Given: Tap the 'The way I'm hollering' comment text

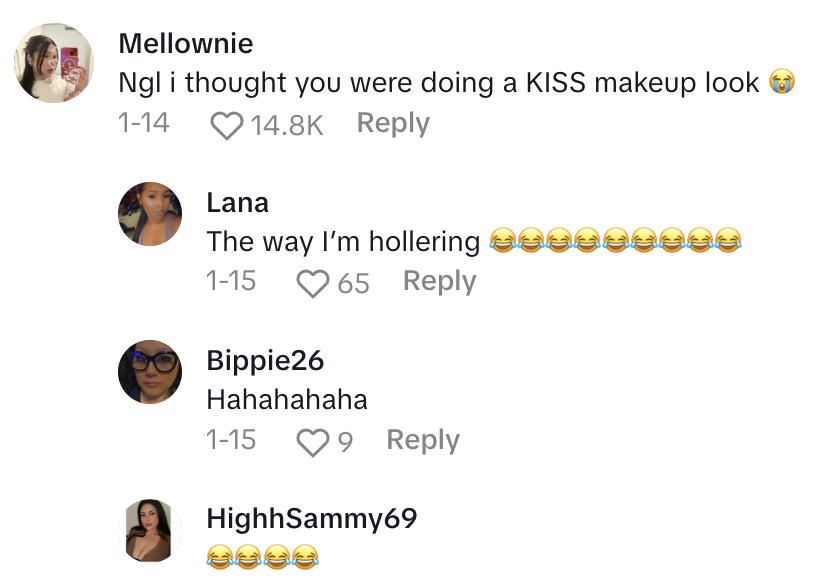Looking at the screenshot, I should [x=343, y=241].
